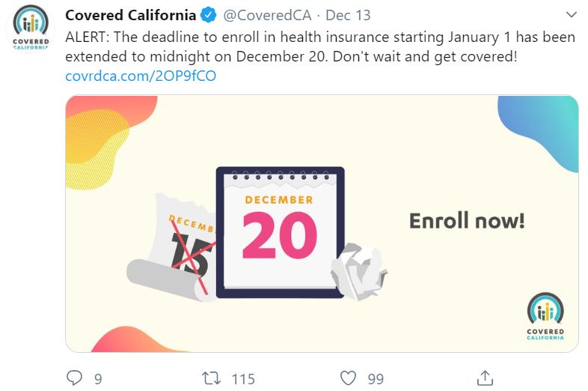588x391 pixels.
Task: Share the tweet via the upload arrow icon
Action: (x=484, y=378)
